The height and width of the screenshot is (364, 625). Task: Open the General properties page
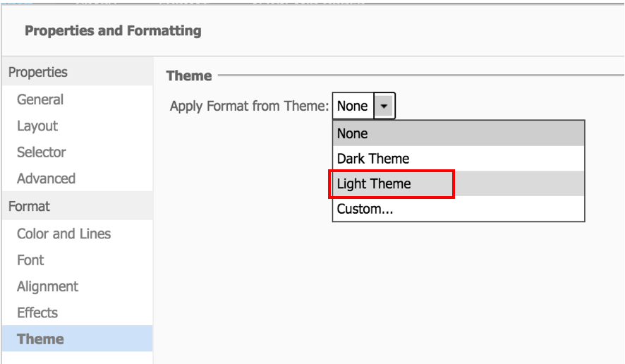40,99
